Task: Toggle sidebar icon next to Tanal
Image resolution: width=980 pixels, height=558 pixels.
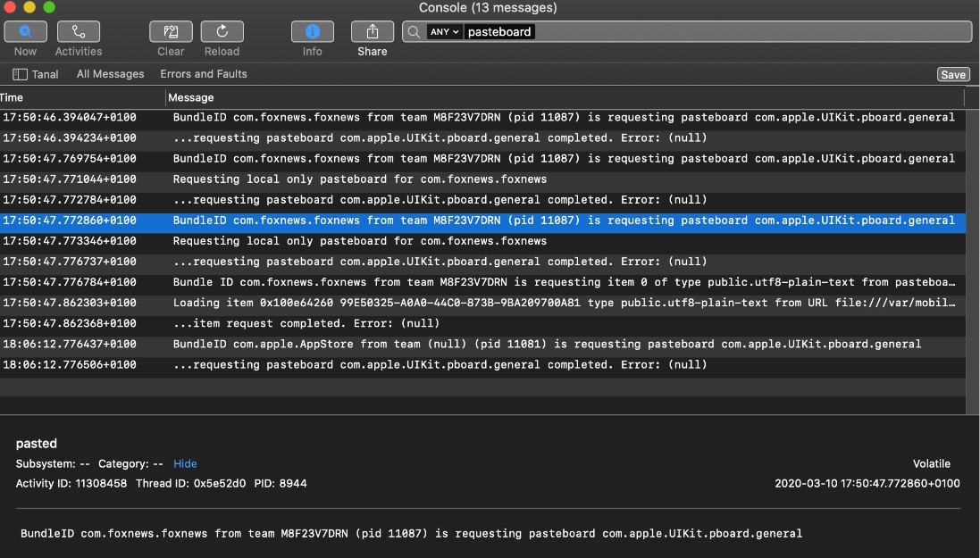Action: pyautogui.click(x=20, y=74)
